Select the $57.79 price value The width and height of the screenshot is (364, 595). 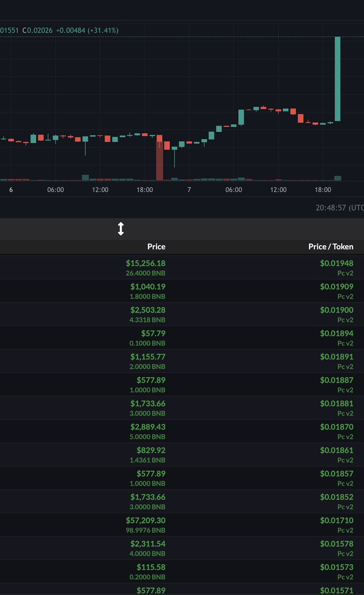(154, 333)
